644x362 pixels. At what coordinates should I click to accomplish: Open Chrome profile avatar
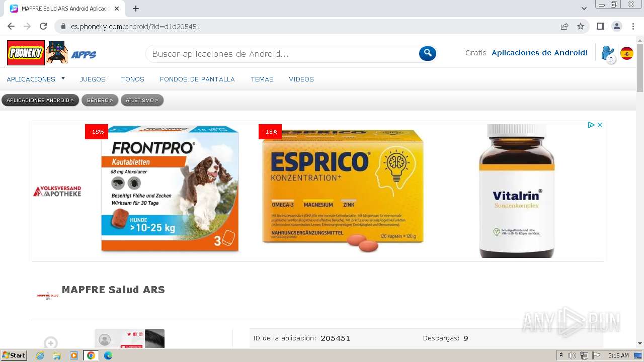click(x=616, y=26)
